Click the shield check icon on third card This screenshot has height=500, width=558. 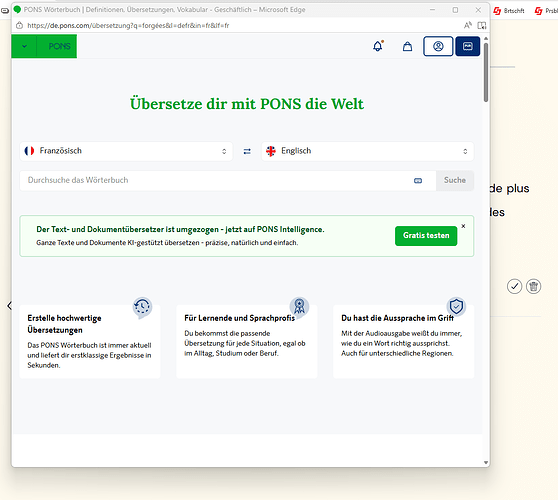click(x=456, y=306)
